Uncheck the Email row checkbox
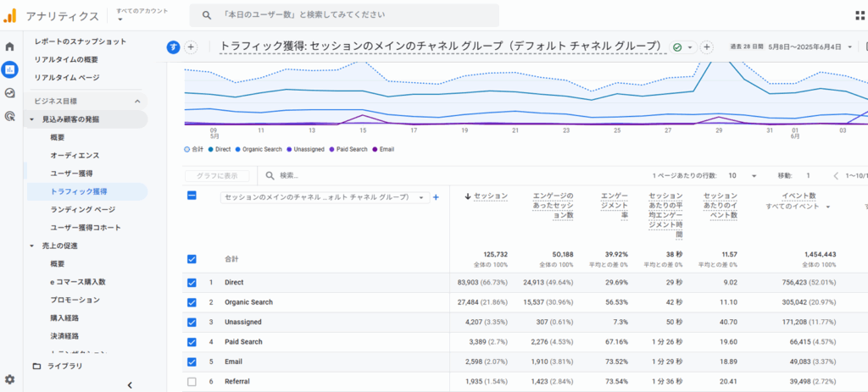868x392 pixels. (192, 362)
